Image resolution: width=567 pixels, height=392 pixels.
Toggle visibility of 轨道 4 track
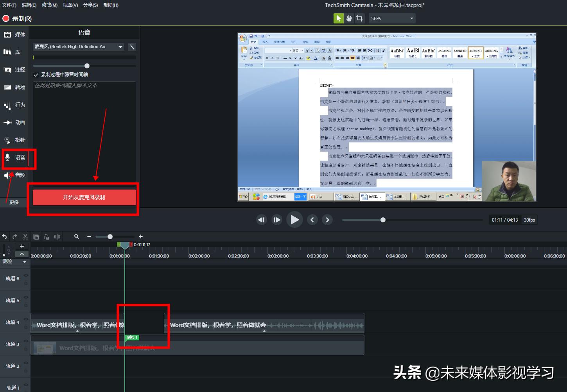point(26,319)
